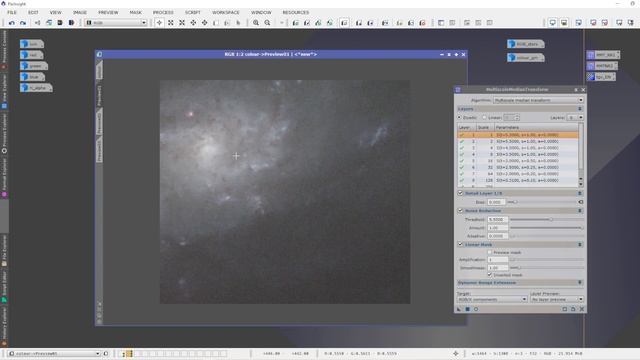Open the MASK menu
The height and width of the screenshot is (360, 640).
coord(136,12)
